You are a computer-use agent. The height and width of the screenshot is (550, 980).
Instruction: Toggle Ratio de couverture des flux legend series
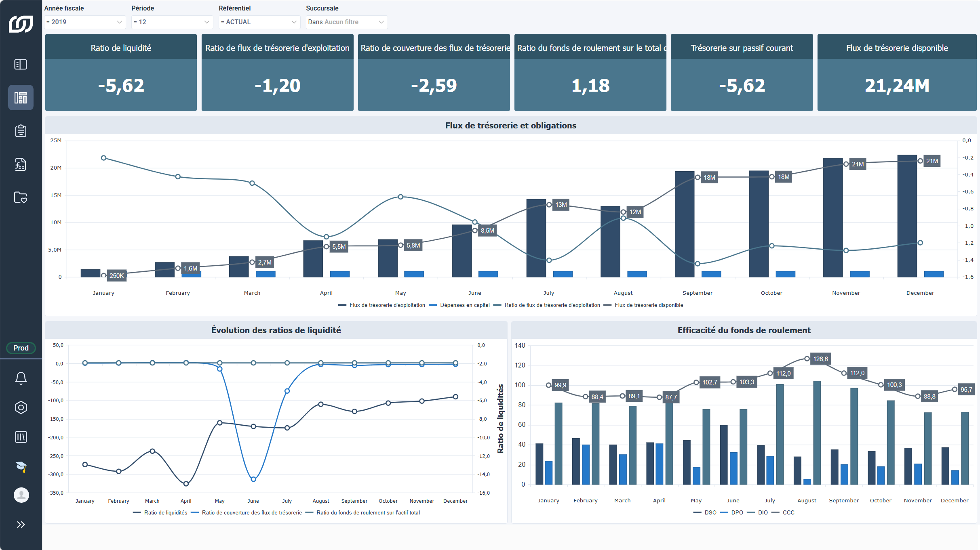coord(247,512)
